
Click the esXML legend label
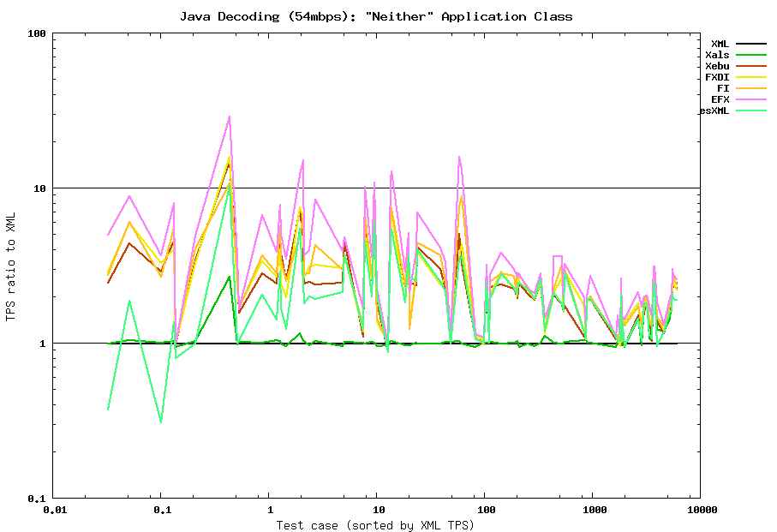coord(714,111)
